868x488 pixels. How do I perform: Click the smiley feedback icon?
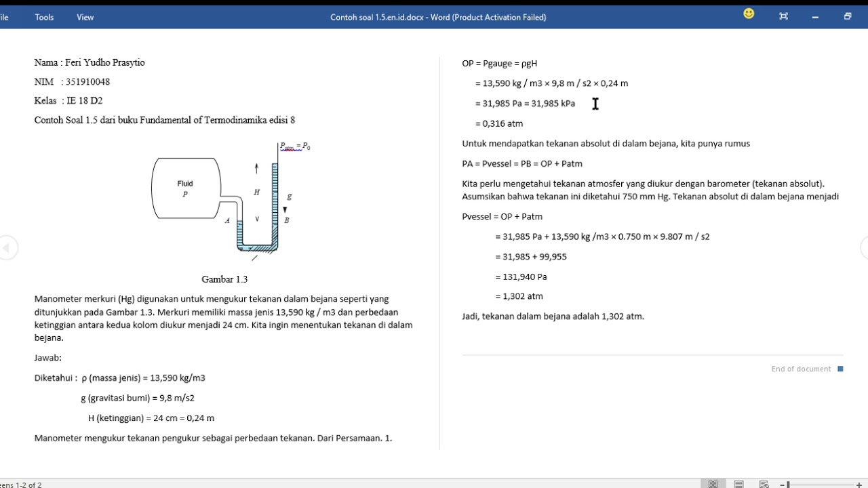pos(749,14)
